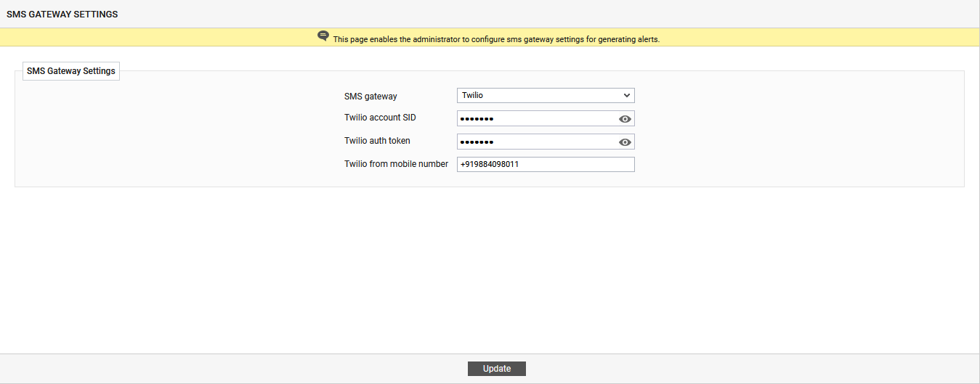Click the SMS GATEWAY SETTINGS page heading

(62, 15)
